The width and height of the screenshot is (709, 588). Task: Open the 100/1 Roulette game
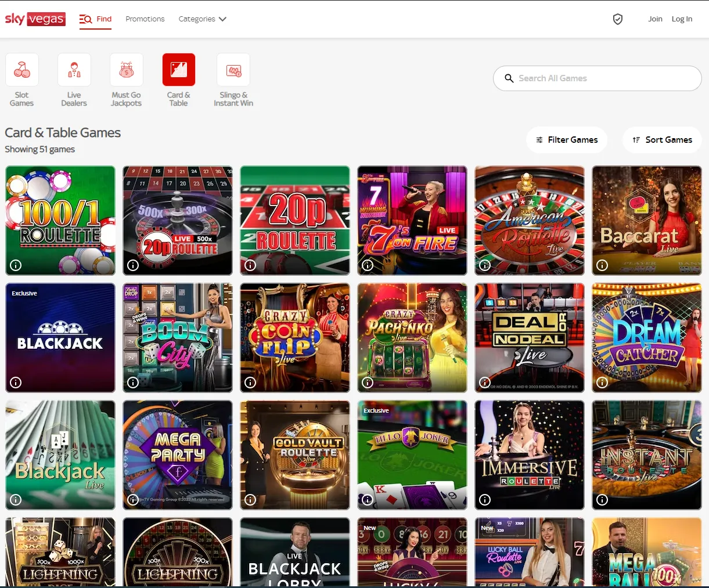[60, 221]
